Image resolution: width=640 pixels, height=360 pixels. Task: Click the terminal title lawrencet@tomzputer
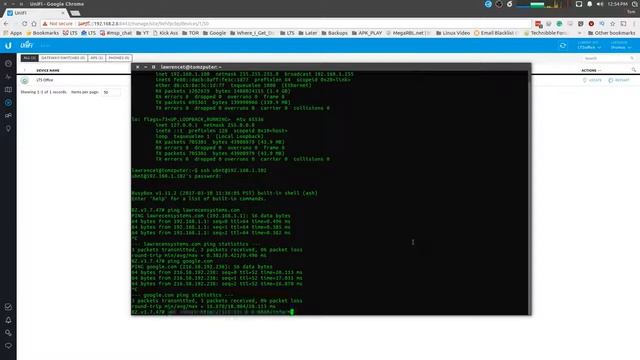click(191, 67)
